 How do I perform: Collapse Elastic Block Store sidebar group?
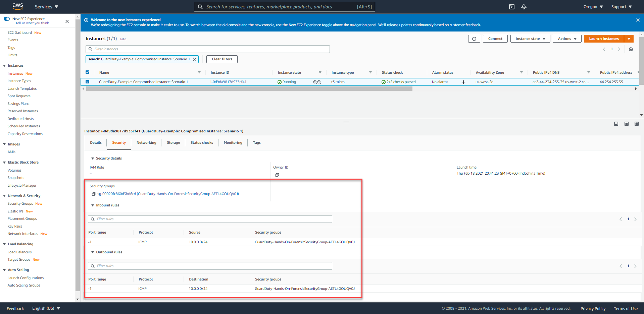coord(4,163)
